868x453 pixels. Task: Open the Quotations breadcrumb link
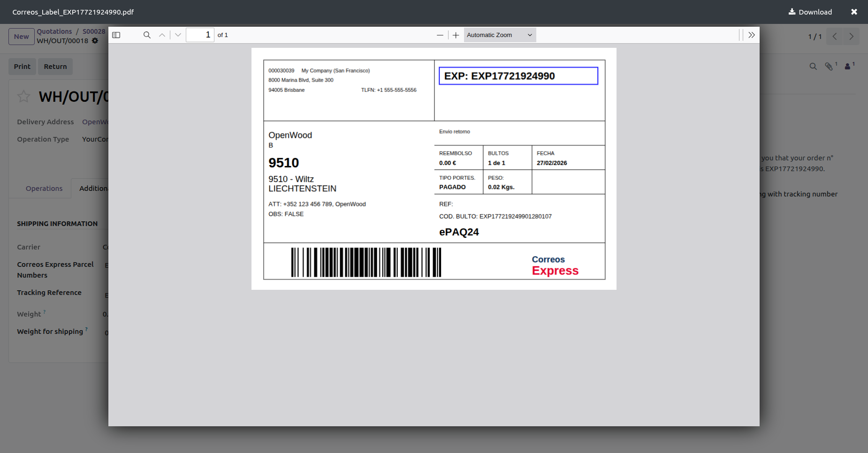[54, 31]
